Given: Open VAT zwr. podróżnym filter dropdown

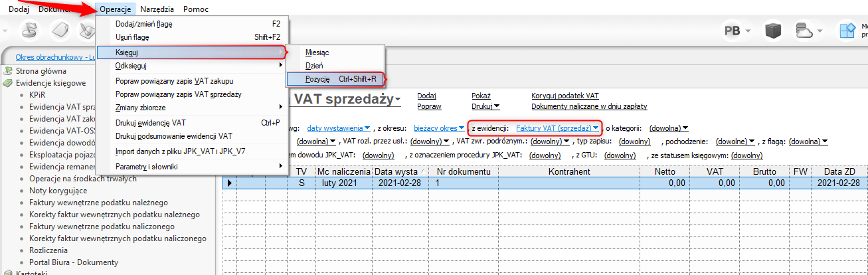Looking at the screenshot, I should (x=551, y=141).
